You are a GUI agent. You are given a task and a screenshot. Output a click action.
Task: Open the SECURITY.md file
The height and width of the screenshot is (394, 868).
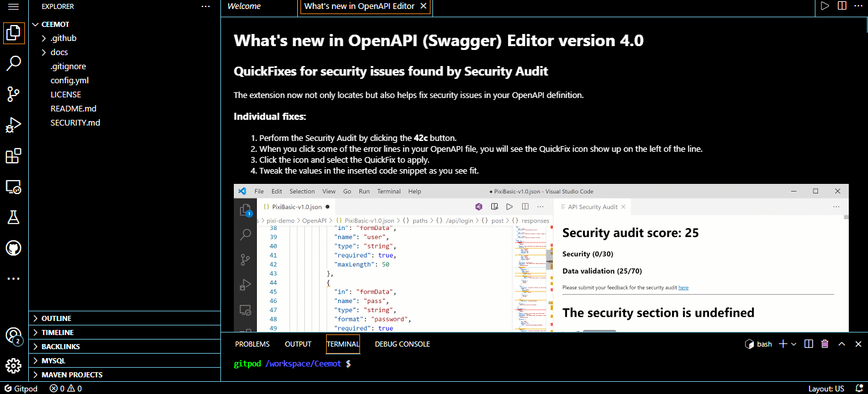click(x=125, y=122)
